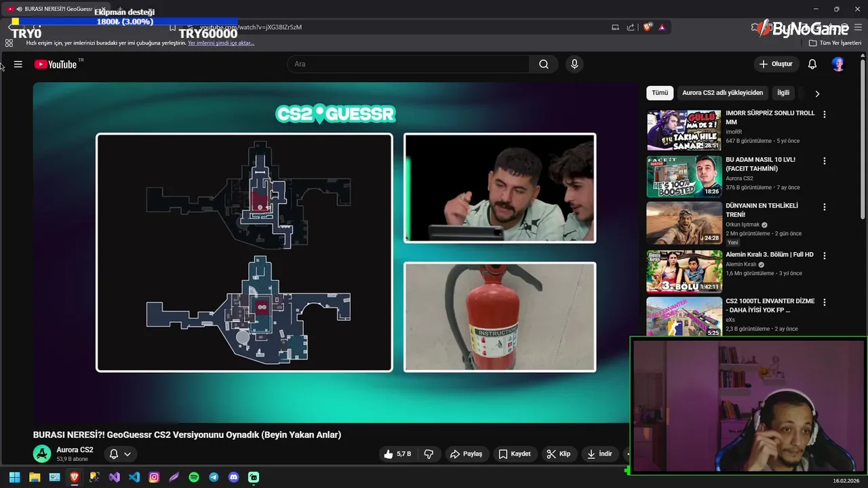Screen dimensions: 868x488
Task: Open options for CS2 1000TL ENVANTER DİZME
Action: [x=825, y=302]
